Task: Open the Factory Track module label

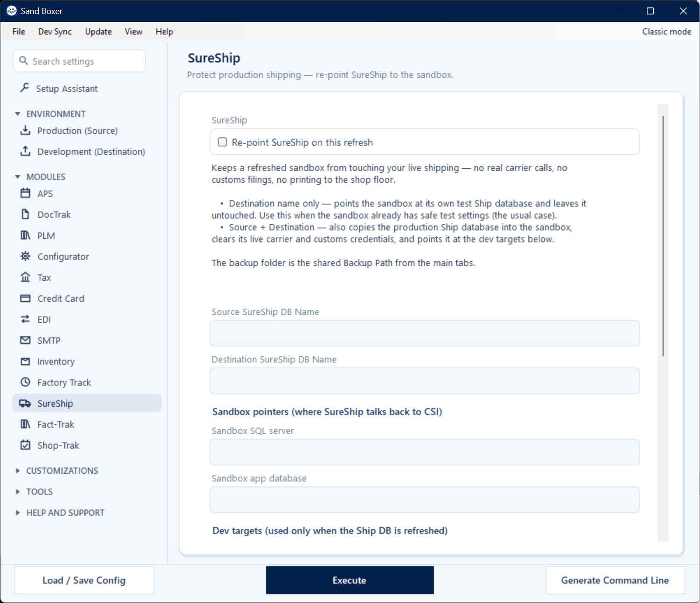Action: pyautogui.click(x=64, y=382)
